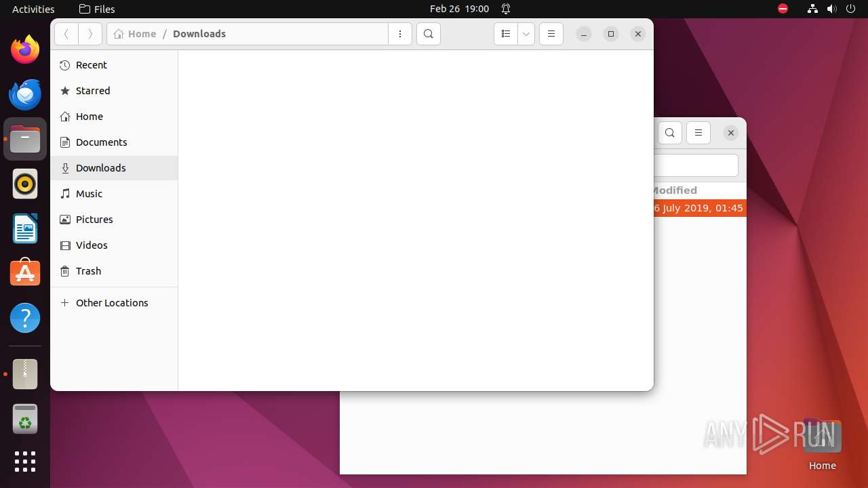Click the volume icon in the top bar
Screen dimensions: 868x488
pyautogui.click(x=831, y=9)
